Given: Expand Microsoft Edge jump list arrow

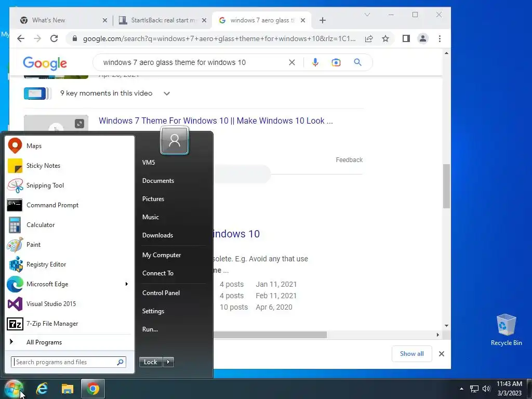Looking at the screenshot, I should (x=127, y=284).
